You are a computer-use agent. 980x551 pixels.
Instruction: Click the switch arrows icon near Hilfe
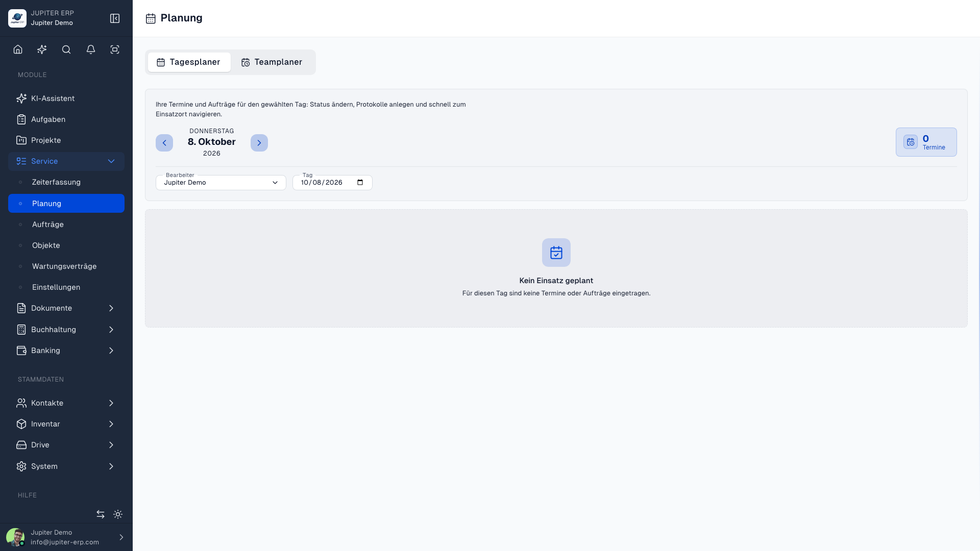pyautogui.click(x=101, y=514)
